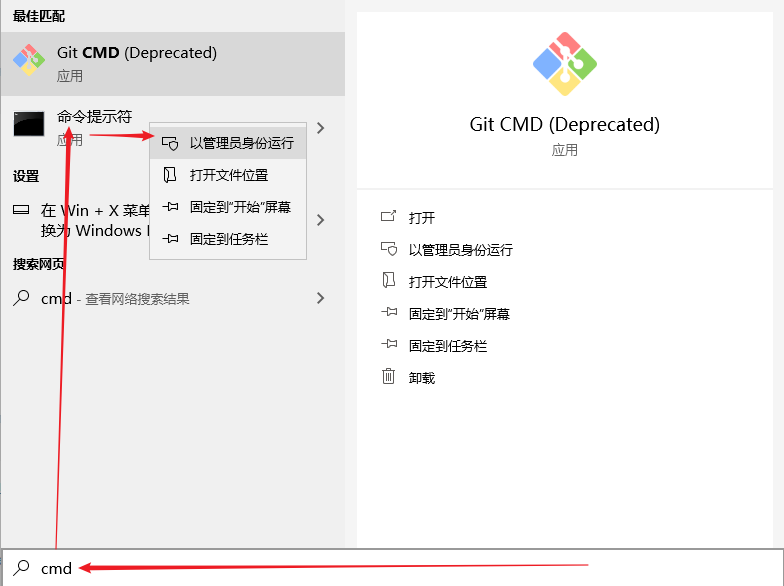Image resolution: width=784 pixels, height=586 pixels.
Task: Click the open icon next to 打开
Action: 388,216
